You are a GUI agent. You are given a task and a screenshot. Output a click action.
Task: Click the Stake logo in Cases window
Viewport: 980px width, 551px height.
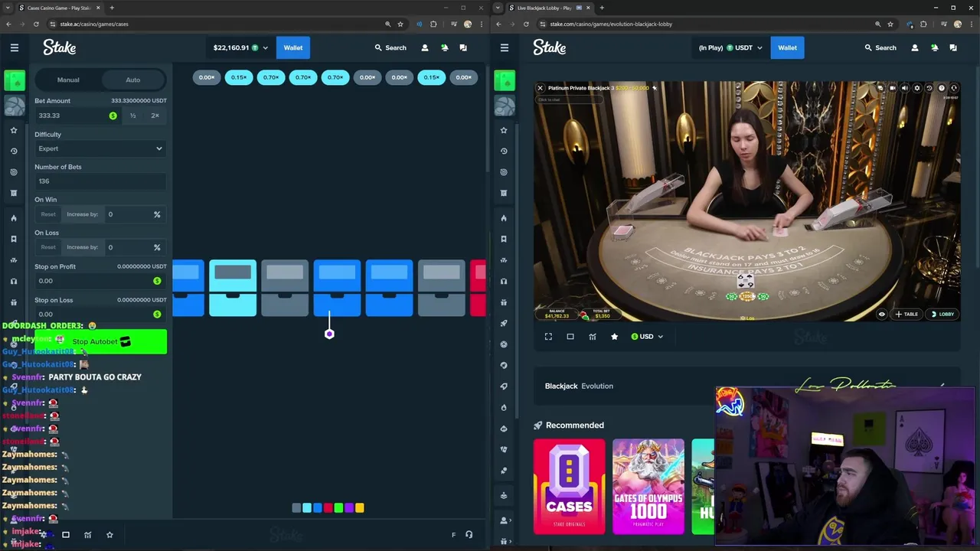[60, 47]
